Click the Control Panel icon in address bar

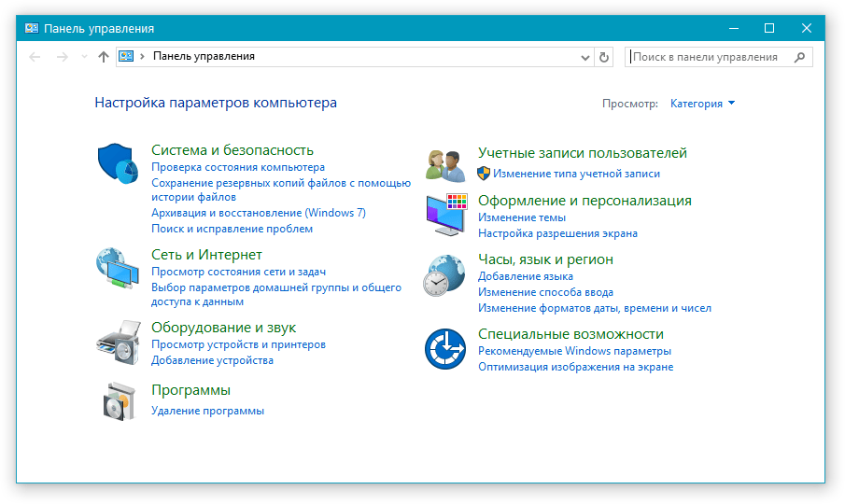click(x=126, y=56)
